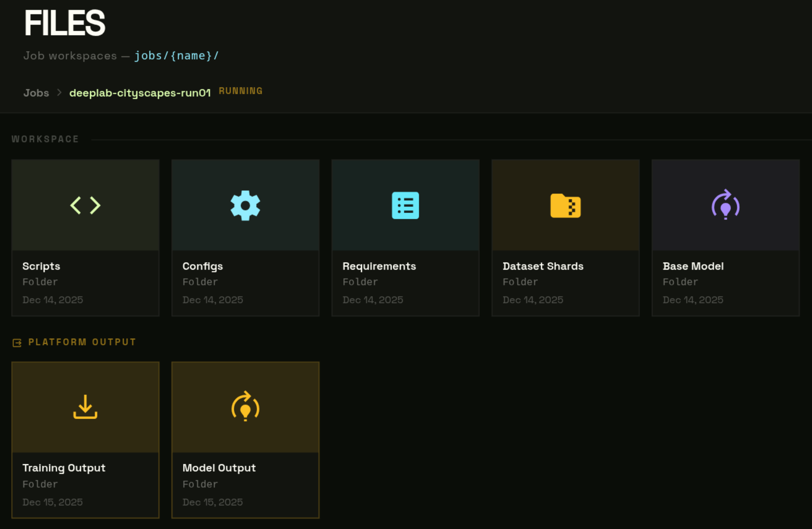
Task: Click the breadcrumb chevron separator after Jobs
Action: click(59, 92)
